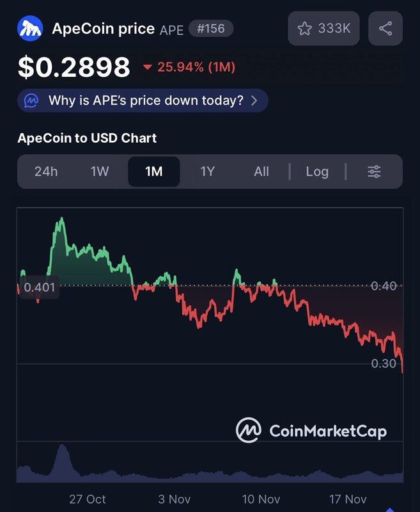Show the All-time chart range

coord(261,172)
